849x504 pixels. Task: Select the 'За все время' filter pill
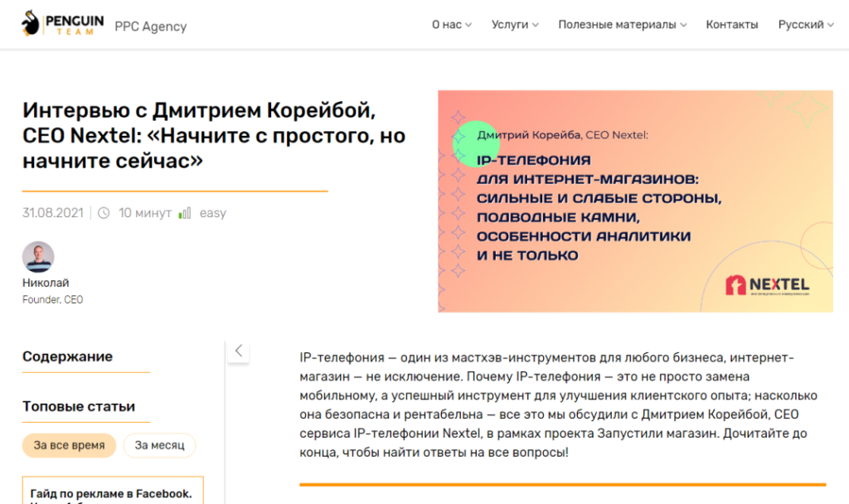click(68, 445)
